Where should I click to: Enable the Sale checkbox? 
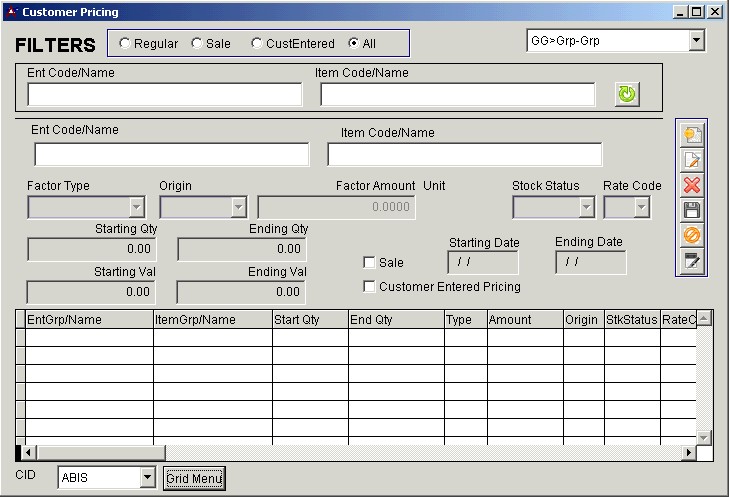point(370,262)
